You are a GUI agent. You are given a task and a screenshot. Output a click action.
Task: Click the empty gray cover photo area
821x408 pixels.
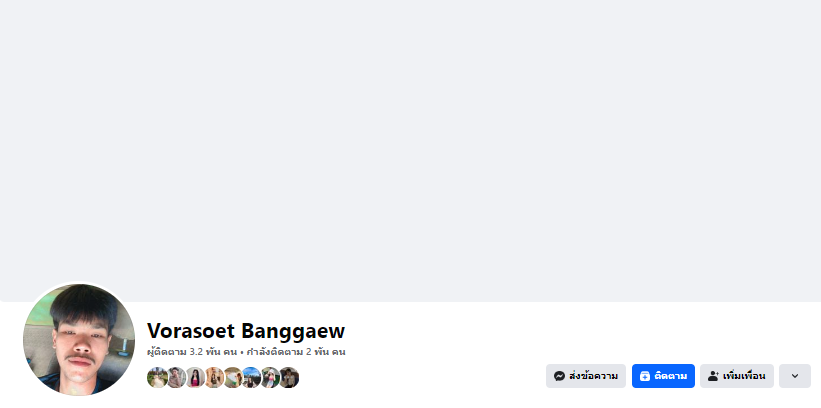tap(410, 151)
